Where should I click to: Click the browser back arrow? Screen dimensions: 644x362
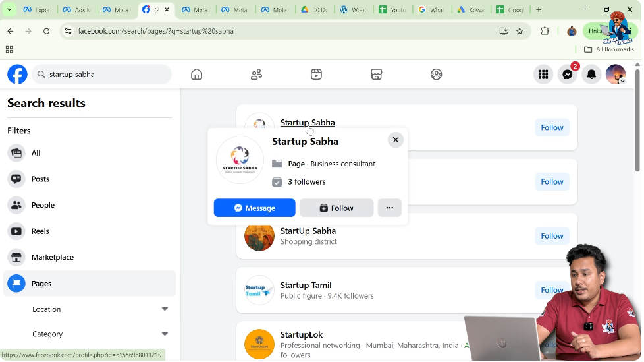pos(11,31)
